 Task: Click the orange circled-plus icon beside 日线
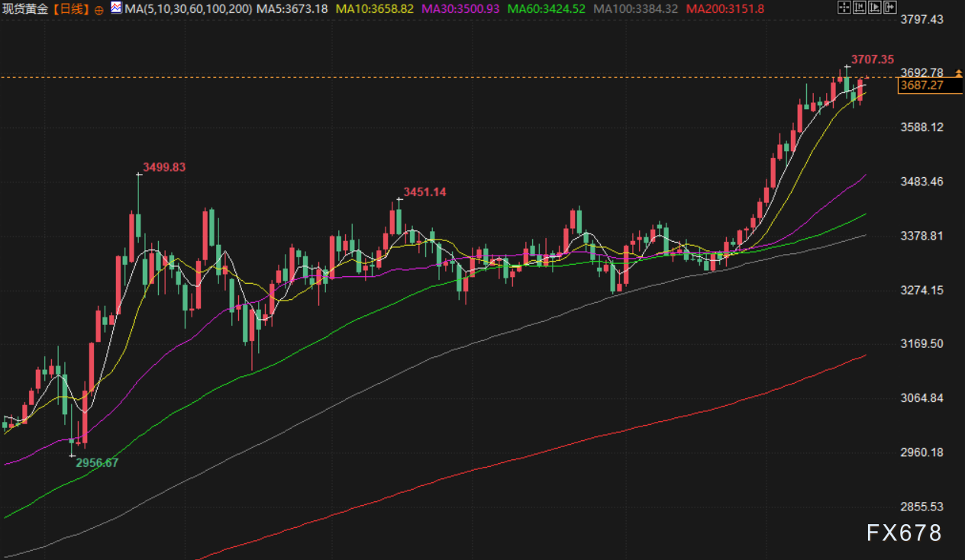pos(99,10)
